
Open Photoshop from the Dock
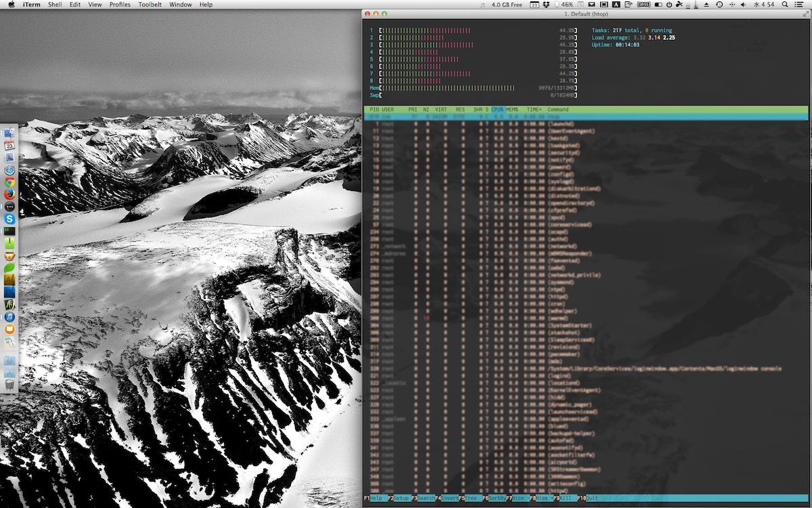point(9,292)
